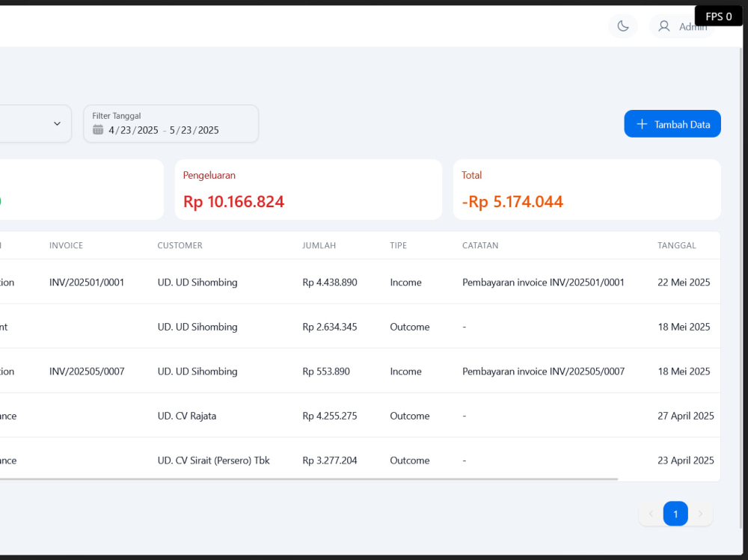Select the end date 5/23/2025

click(194, 130)
